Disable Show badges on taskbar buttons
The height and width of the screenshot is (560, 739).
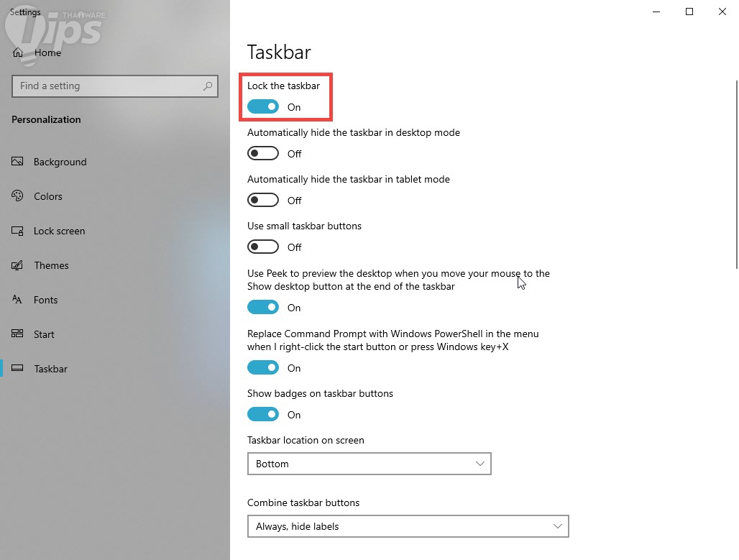point(263,415)
